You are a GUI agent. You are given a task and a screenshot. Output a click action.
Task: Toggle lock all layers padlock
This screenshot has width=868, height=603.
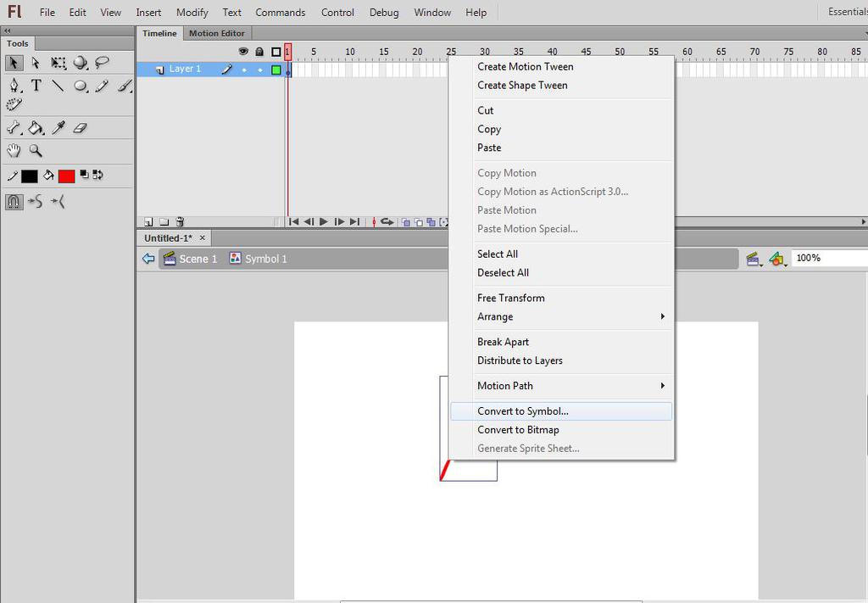click(259, 52)
